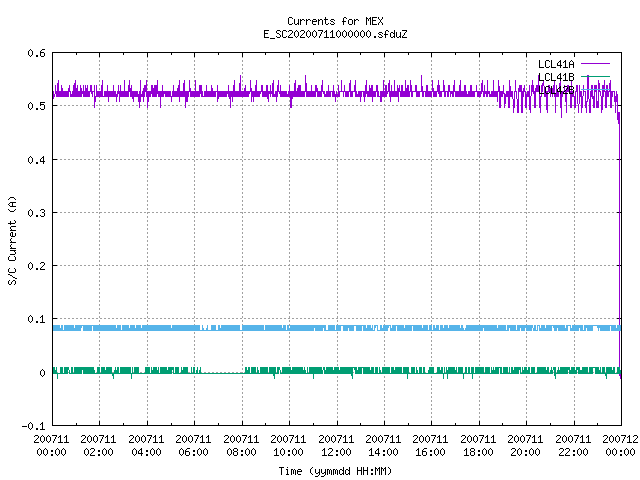The height and width of the screenshot is (480, 640).
Task: Click the x-axis tick 200711 10:00
Action: (288, 446)
